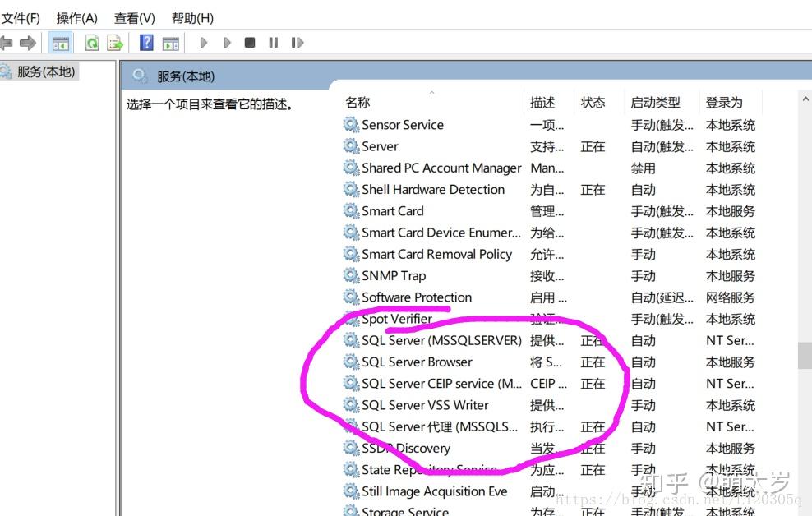Select the SQL Server (MSSQLSERVER) service
Image resolution: width=812 pixels, height=516 pixels.
[x=439, y=340]
